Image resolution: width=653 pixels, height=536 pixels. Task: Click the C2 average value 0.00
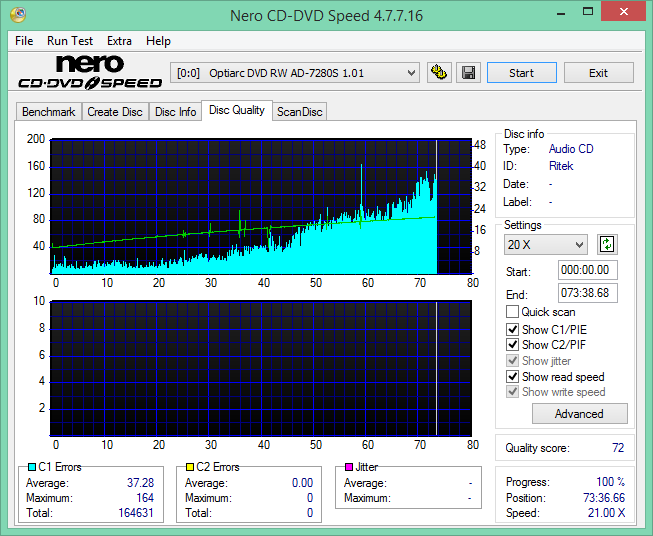pyautogui.click(x=302, y=483)
